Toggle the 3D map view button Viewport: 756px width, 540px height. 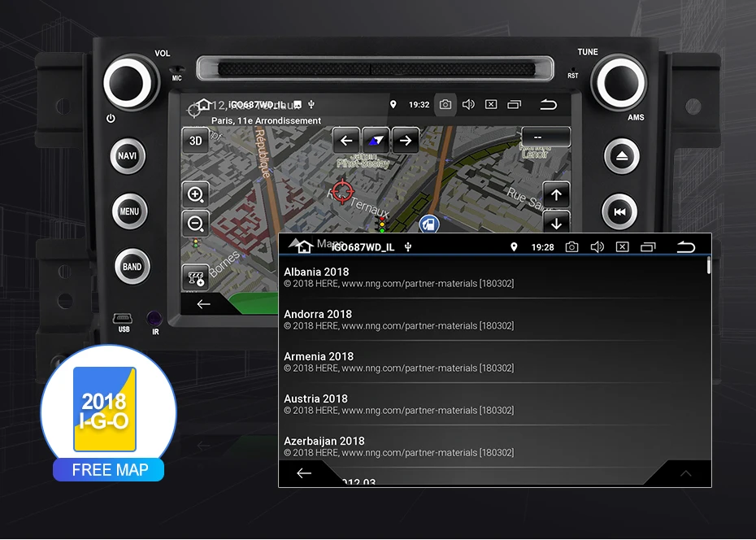point(195,141)
